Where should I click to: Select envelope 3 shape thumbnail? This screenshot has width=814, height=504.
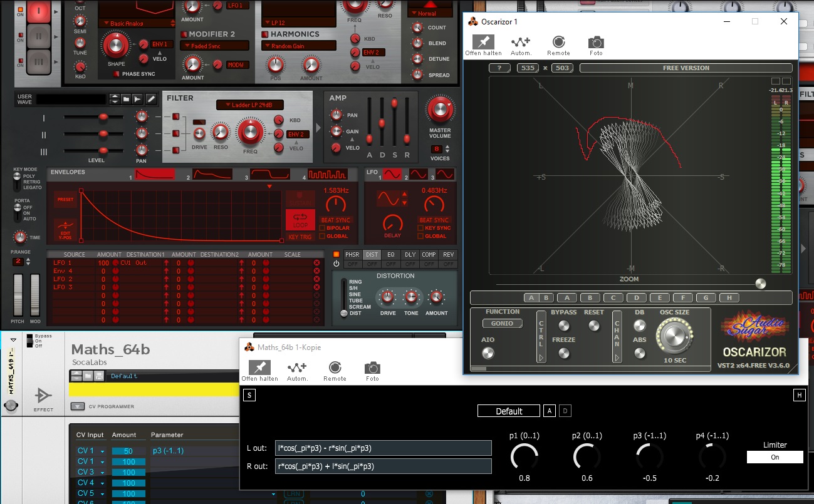(270, 174)
